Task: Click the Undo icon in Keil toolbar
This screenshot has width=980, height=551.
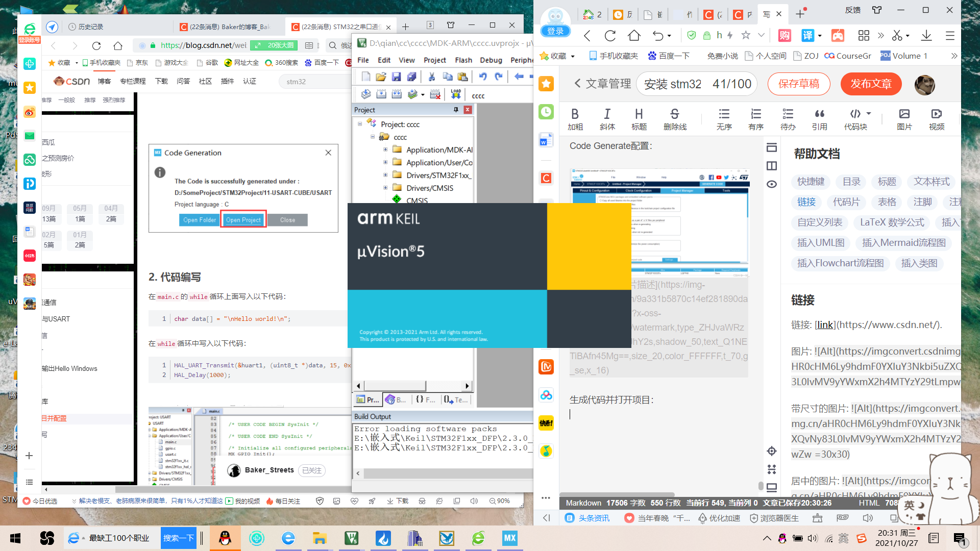Action: point(483,77)
